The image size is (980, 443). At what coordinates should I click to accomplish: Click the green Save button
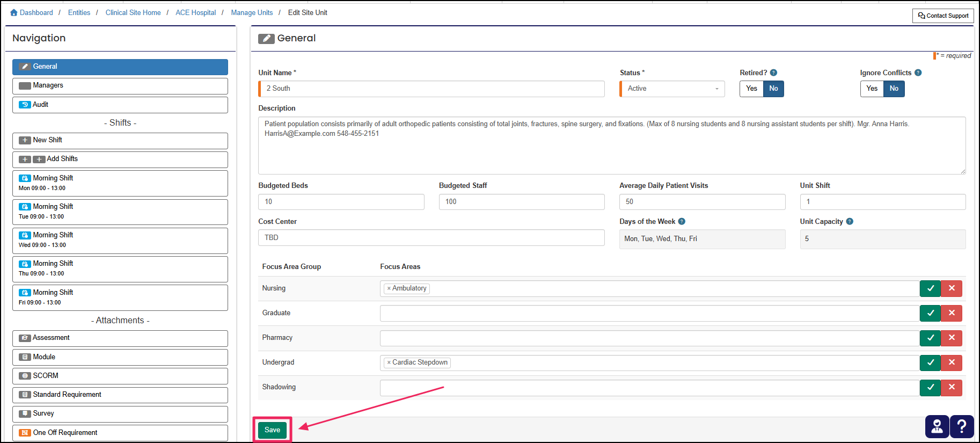coord(272,430)
